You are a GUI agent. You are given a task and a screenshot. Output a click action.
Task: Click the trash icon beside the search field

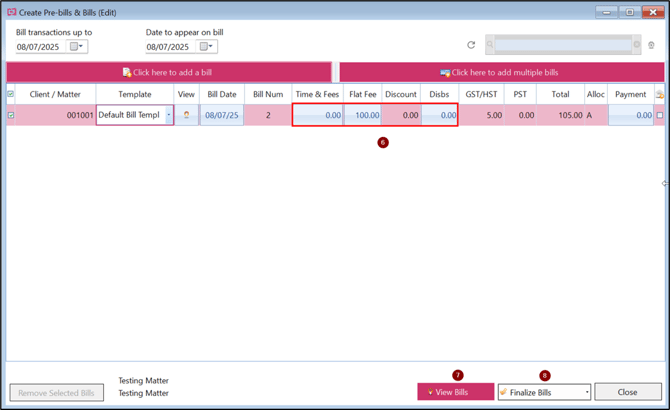pos(651,45)
